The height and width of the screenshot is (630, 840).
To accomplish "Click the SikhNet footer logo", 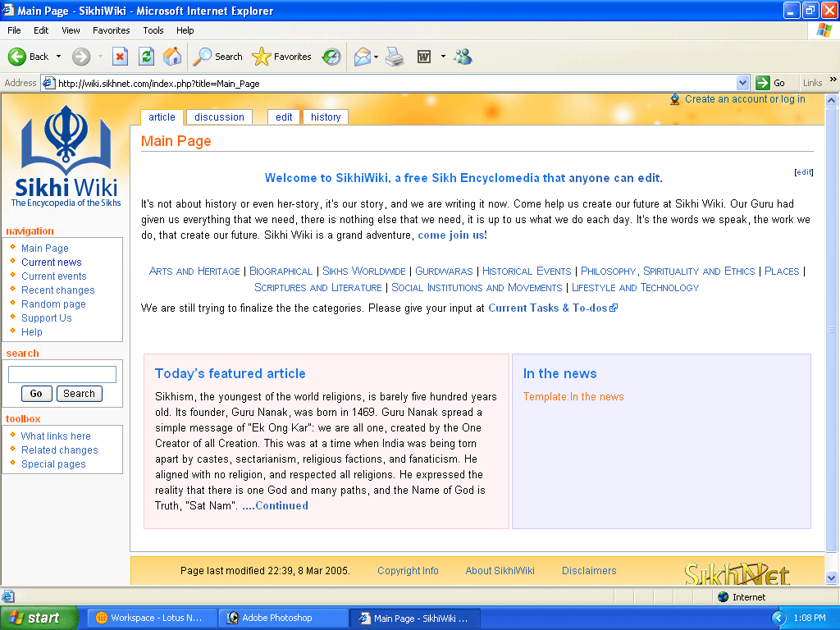I will tap(737, 573).
